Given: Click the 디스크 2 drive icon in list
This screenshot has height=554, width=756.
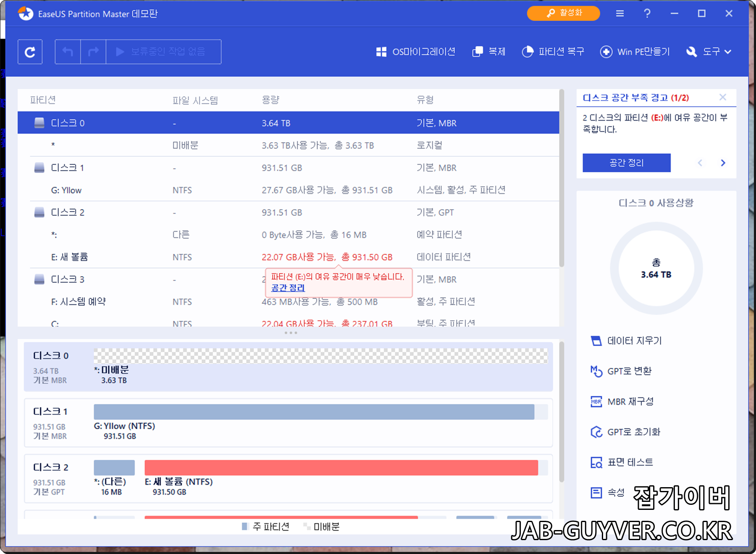Looking at the screenshot, I should point(39,212).
